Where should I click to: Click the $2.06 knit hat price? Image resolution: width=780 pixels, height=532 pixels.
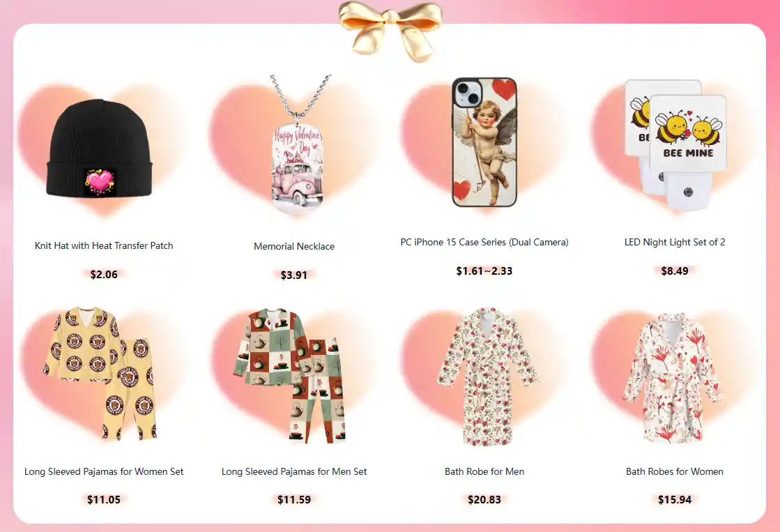click(104, 274)
